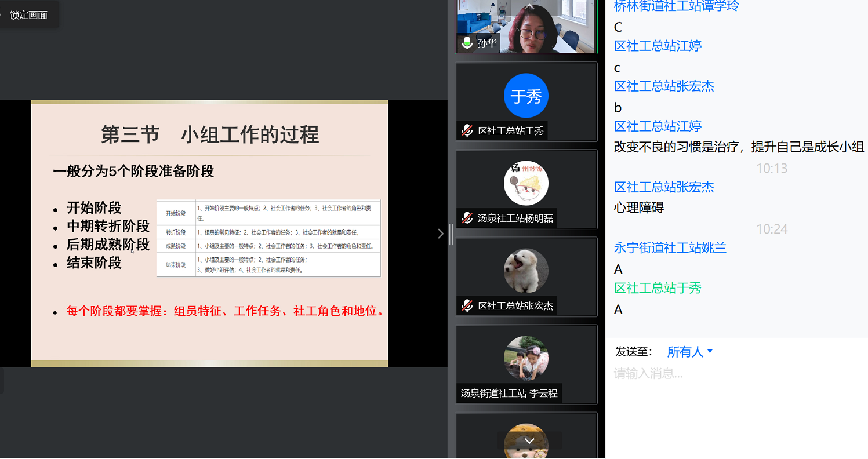Click muted mic icon beside 汤泉社工站杨明磊 label
This screenshot has width=868, height=459.
click(x=467, y=218)
